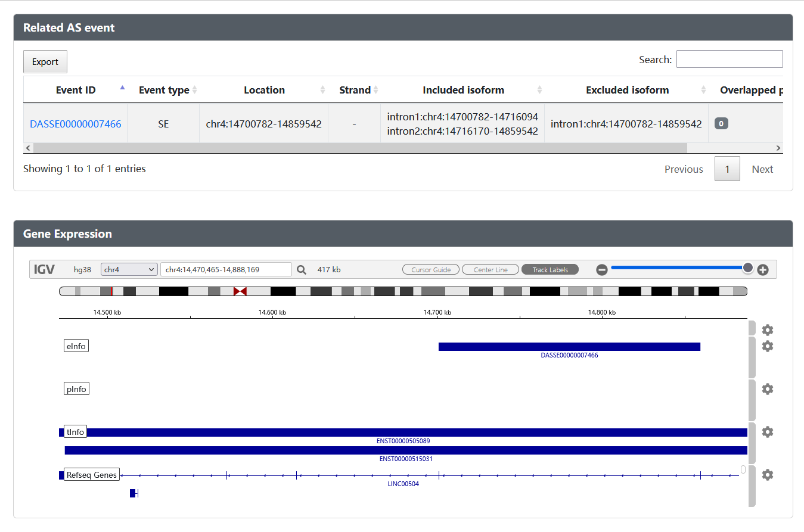This screenshot has height=532, width=804.
Task: Go to pagination page 1
Action: tap(727, 169)
